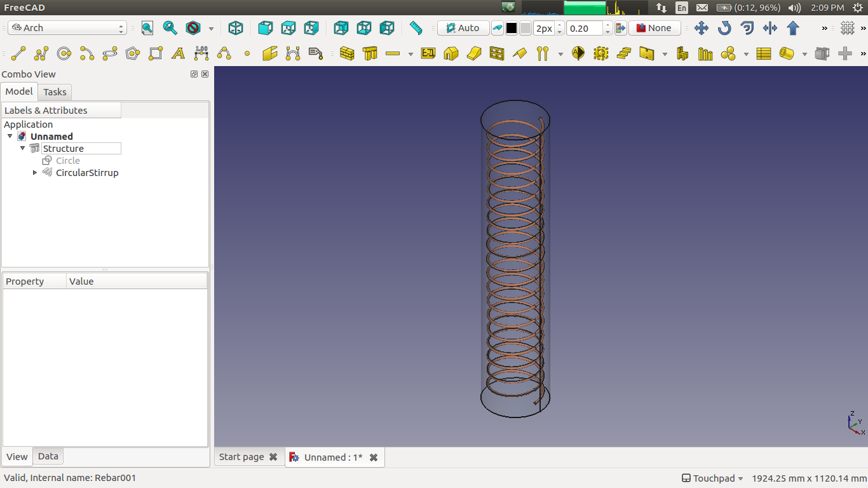Switch to Bottom view cube icon
This screenshot has height=488, width=868.
(x=364, y=28)
